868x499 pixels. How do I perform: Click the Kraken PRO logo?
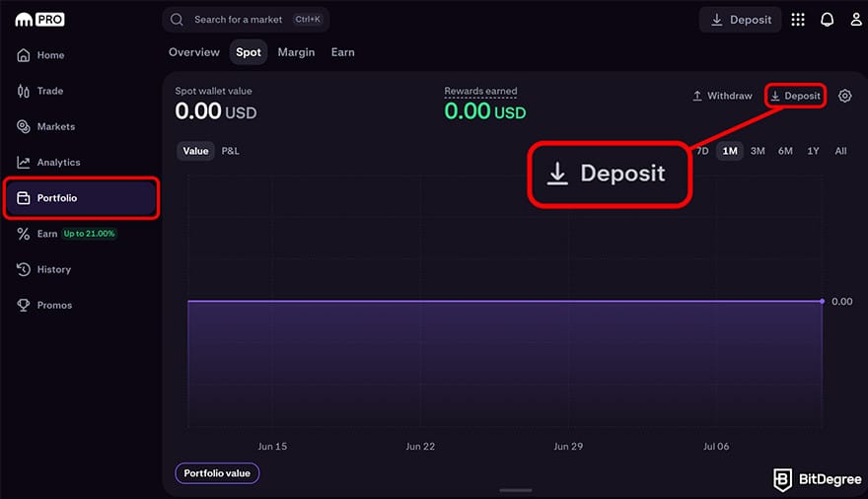coord(39,20)
